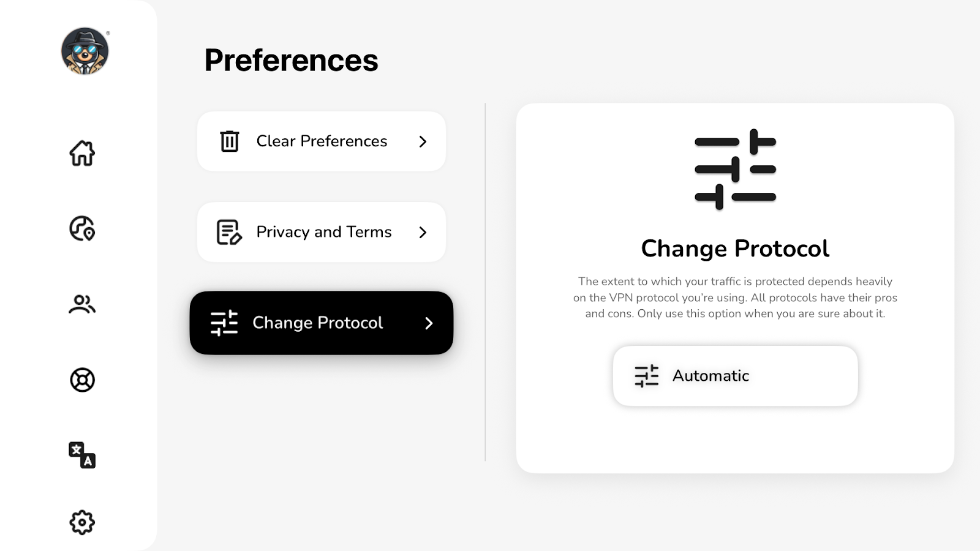This screenshot has width=980, height=551.
Task: Open the Automatic protocol selector
Action: 735,376
